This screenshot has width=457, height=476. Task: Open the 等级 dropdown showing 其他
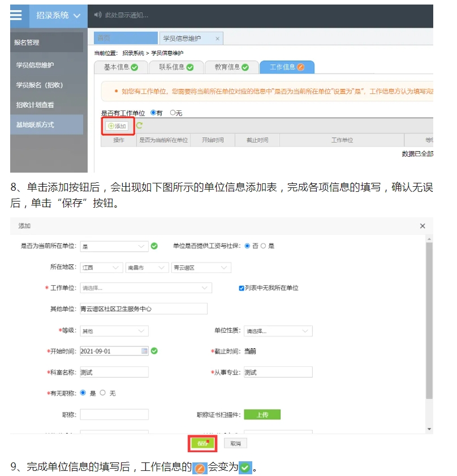[114, 331]
